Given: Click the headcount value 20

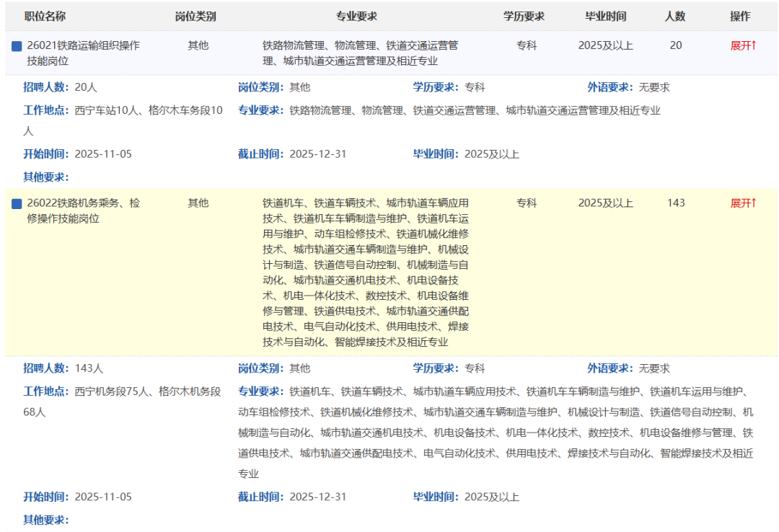Looking at the screenshot, I should tap(675, 45).
